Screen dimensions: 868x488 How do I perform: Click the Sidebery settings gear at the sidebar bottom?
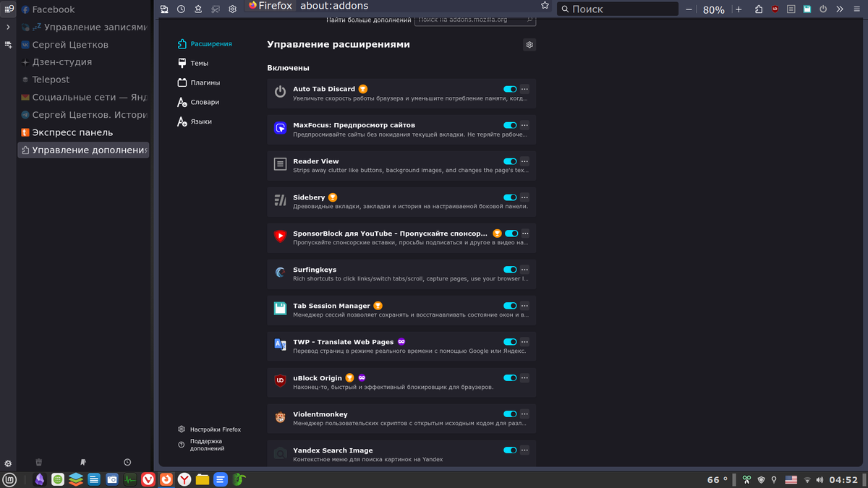(x=8, y=463)
